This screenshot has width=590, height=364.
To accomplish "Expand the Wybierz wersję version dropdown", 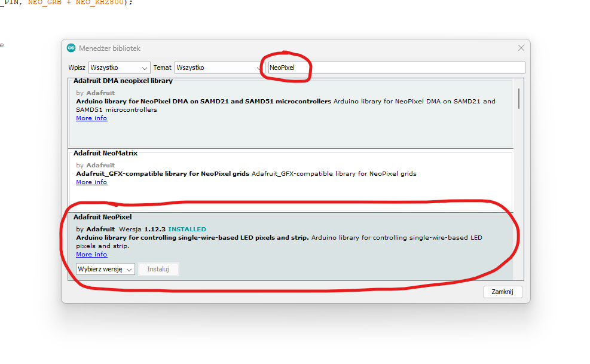I will click(x=105, y=269).
